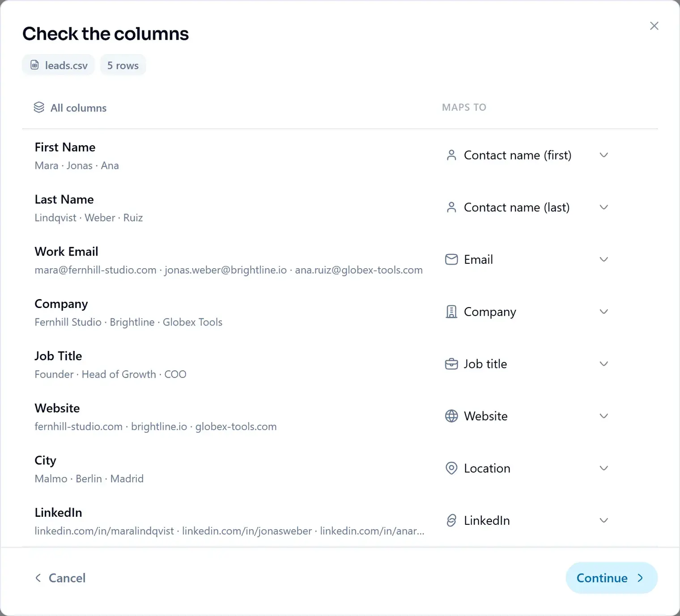
Task: Click the sample values Fernhill Studio · Brightline
Action: point(128,322)
